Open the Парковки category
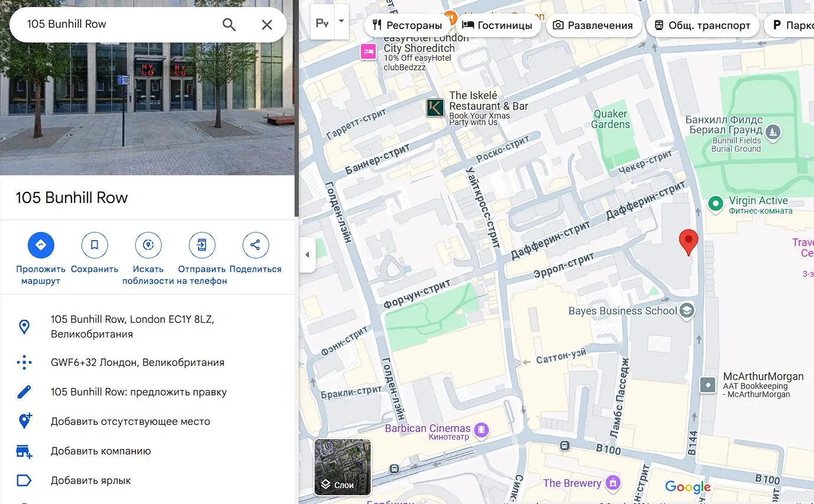The height and width of the screenshot is (504, 814). pos(796,25)
